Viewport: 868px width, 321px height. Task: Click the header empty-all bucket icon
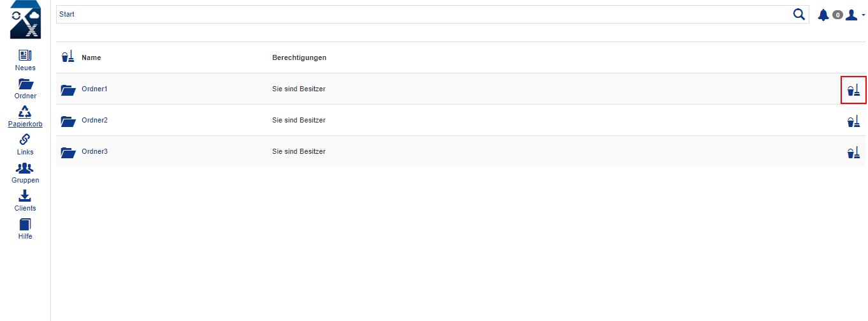[68, 56]
